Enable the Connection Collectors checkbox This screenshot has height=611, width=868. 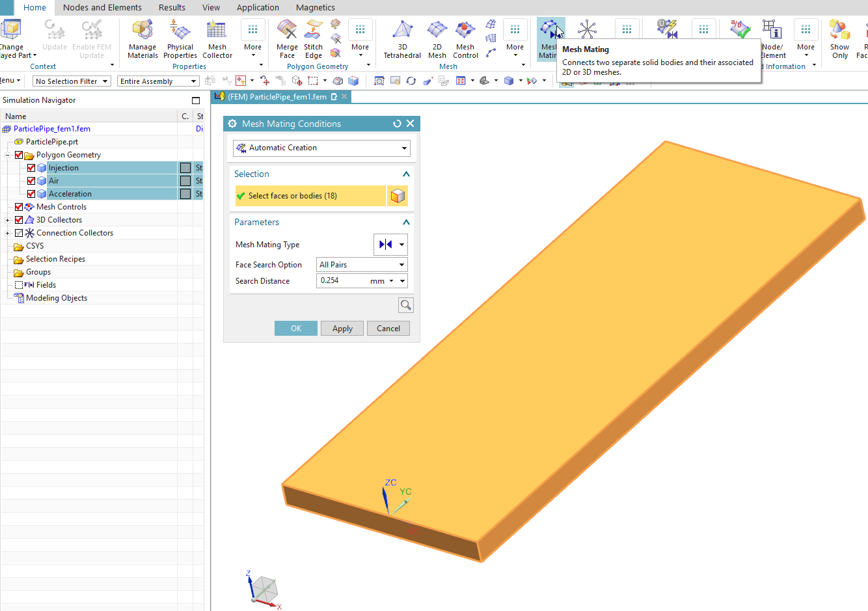click(x=19, y=233)
